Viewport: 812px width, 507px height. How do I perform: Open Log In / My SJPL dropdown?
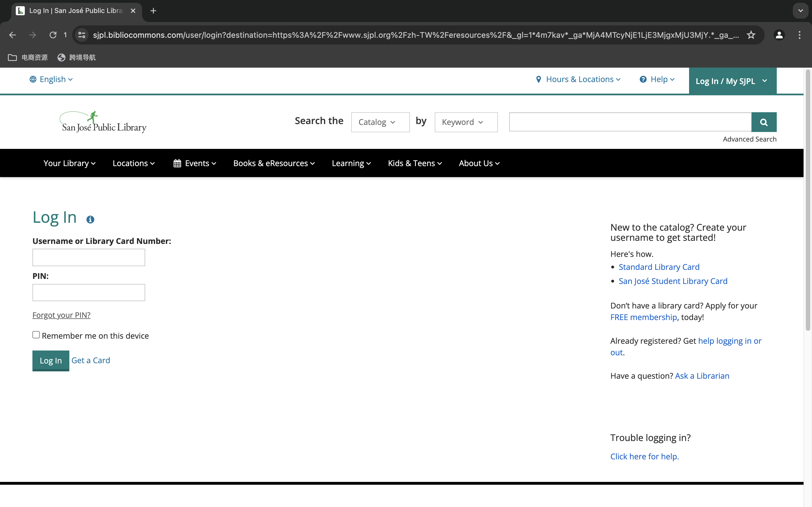pyautogui.click(x=732, y=81)
